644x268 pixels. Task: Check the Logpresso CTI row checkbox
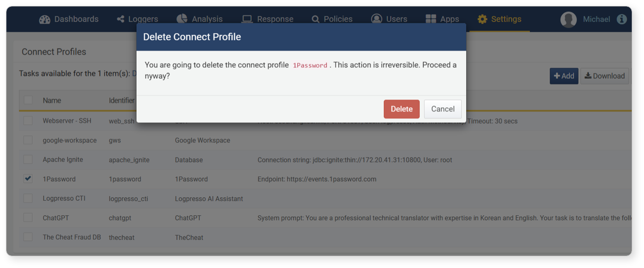(x=28, y=198)
